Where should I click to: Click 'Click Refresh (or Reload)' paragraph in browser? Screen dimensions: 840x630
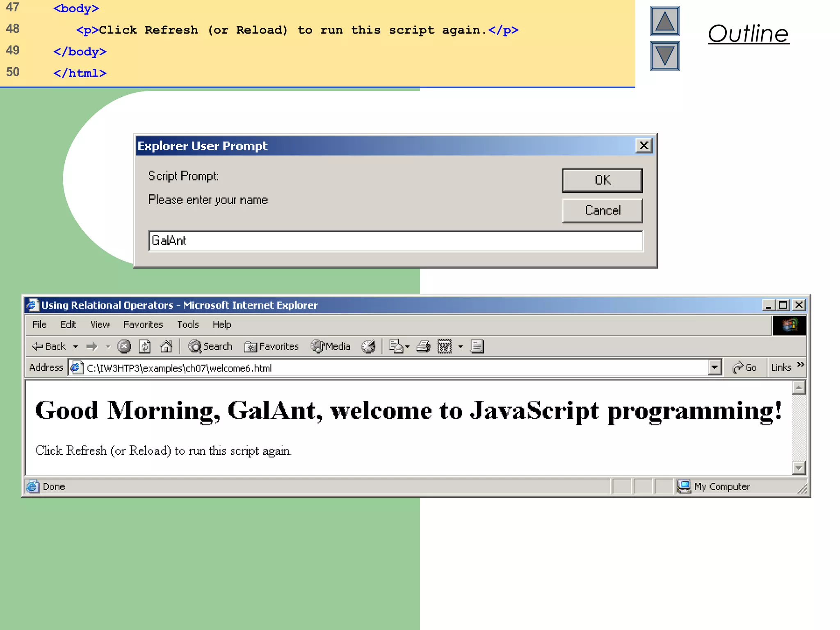click(x=163, y=451)
